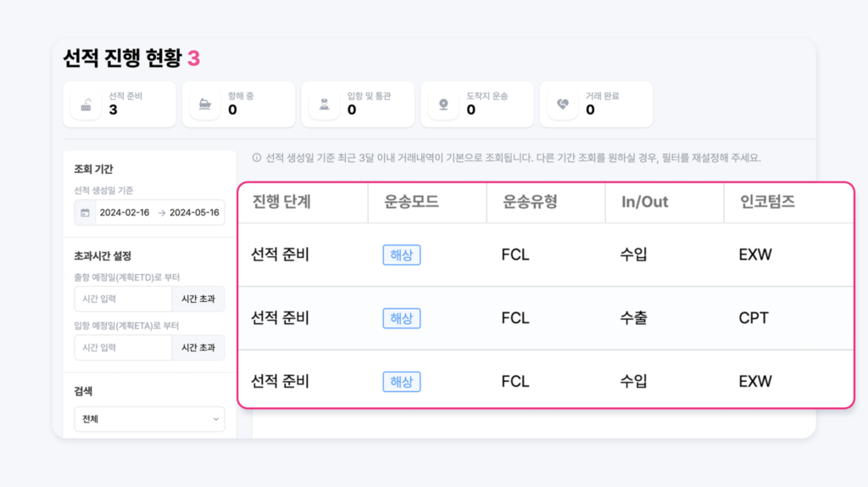868x487 pixels.
Task: Click the 해상 tag in the CPT row
Action: click(401, 318)
